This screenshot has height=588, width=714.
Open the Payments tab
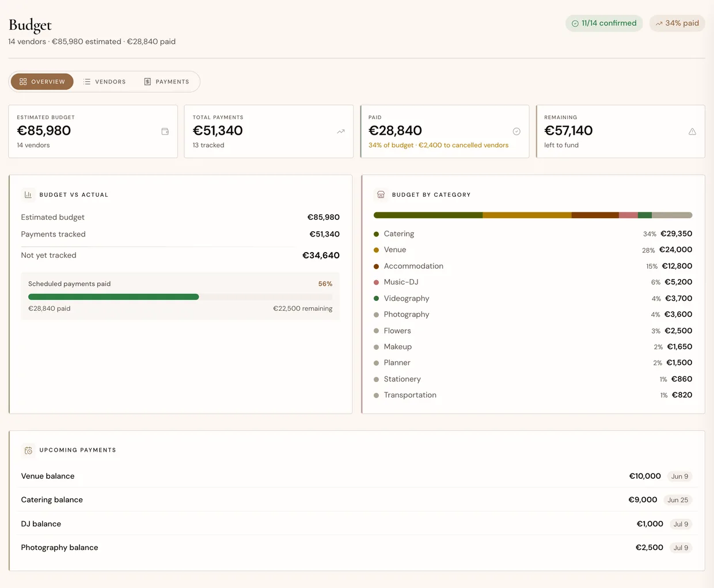coord(166,82)
